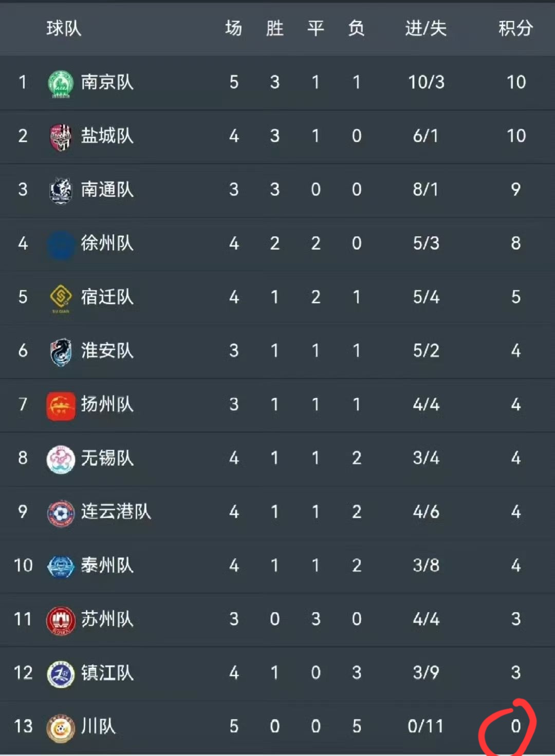Open the Yangzhou team (扬州队) red badge

coord(61,405)
